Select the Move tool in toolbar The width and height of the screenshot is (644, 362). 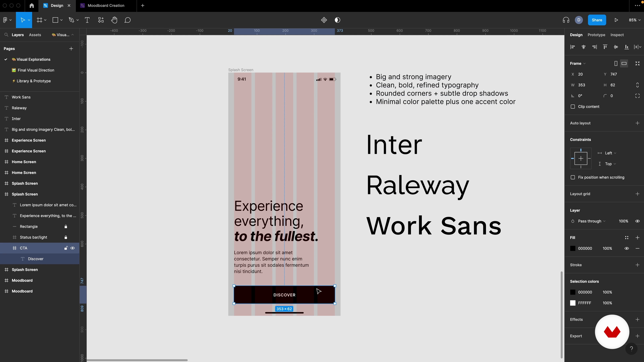pos(23,20)
